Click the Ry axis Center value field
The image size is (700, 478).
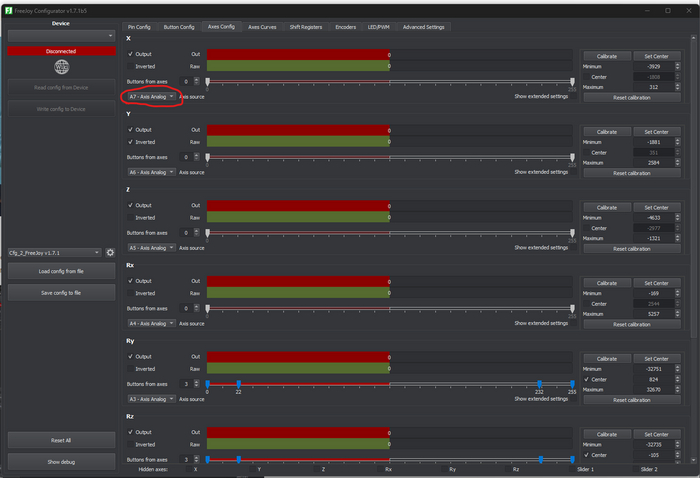[654, 379]
